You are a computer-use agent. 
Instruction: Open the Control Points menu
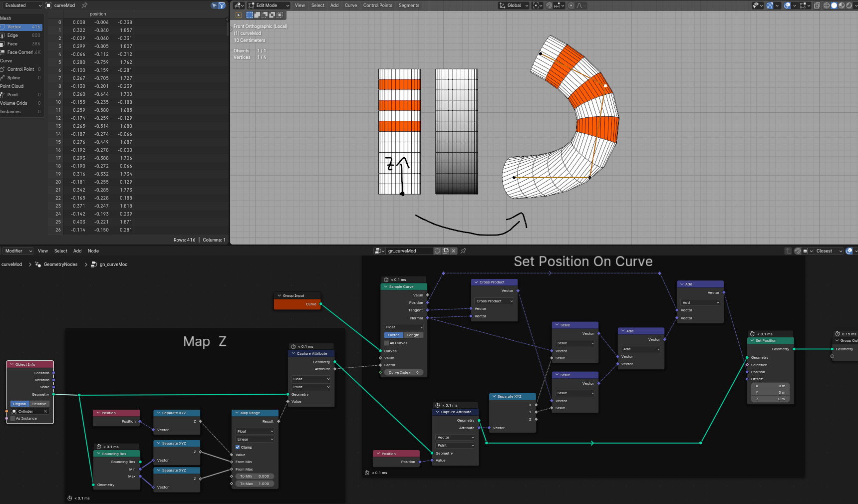(x=378, y=5)
